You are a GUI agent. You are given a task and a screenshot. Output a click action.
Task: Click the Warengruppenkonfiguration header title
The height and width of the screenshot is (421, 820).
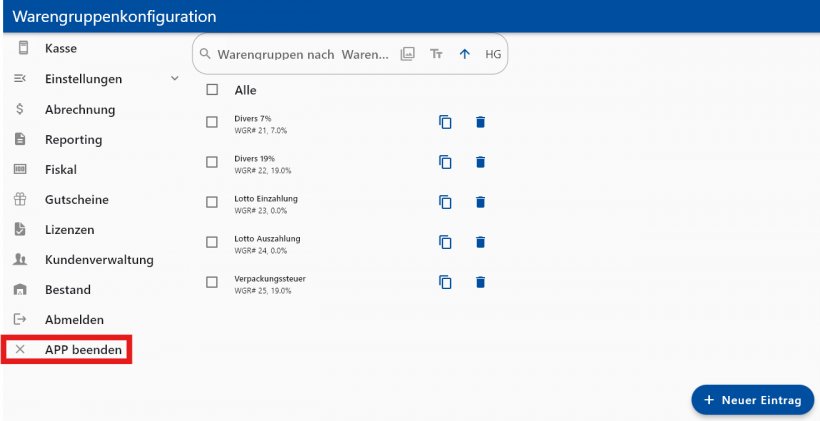[115, 16]
